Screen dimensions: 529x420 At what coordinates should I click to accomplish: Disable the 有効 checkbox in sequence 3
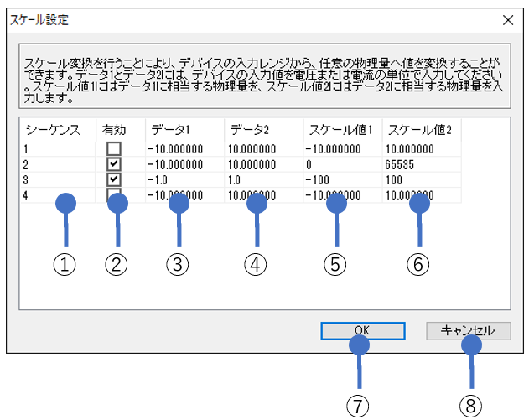pos(114,179)
